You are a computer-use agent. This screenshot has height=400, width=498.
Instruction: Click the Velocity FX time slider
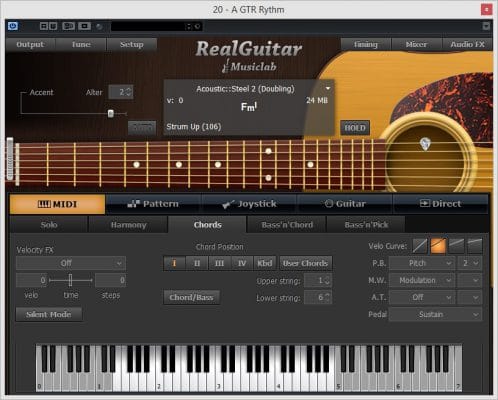(x=70, y=280)
